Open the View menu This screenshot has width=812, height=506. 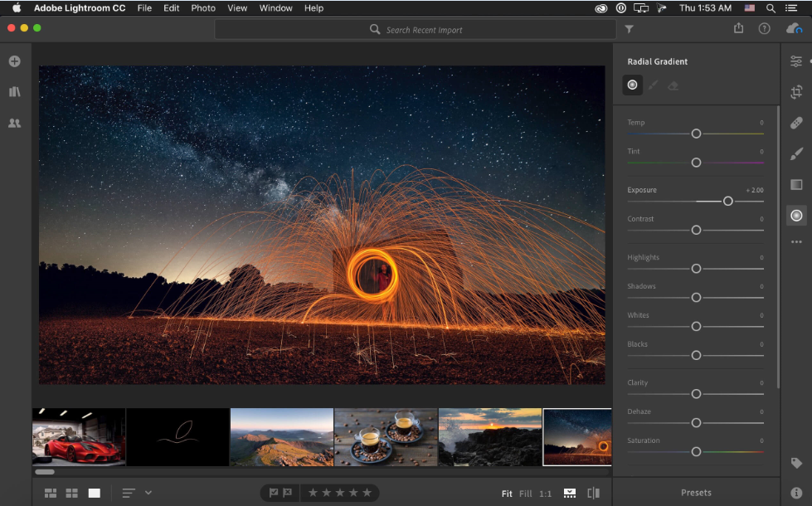tap(237, 8)
